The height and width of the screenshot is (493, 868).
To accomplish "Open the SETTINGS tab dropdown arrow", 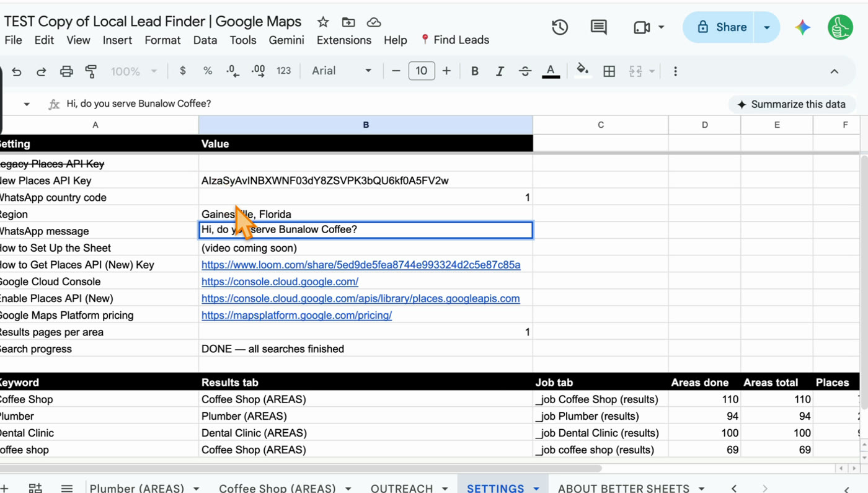I will pyautogui.click(x=536, y=488).
